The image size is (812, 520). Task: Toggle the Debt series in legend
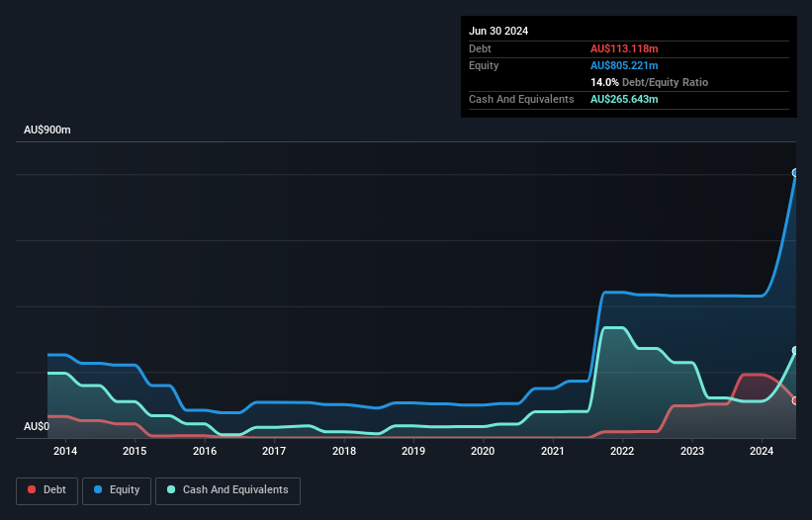47,490
